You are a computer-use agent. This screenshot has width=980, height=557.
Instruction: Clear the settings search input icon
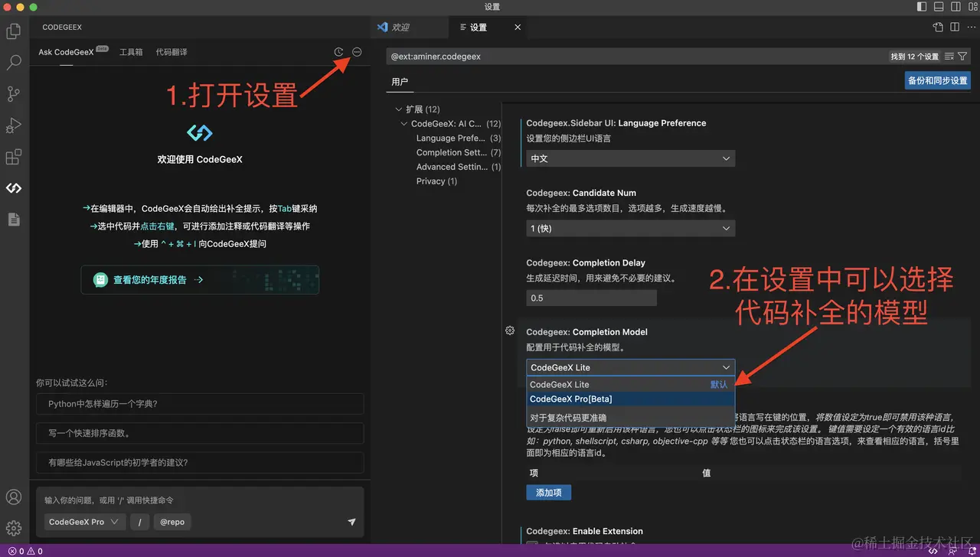950,57
